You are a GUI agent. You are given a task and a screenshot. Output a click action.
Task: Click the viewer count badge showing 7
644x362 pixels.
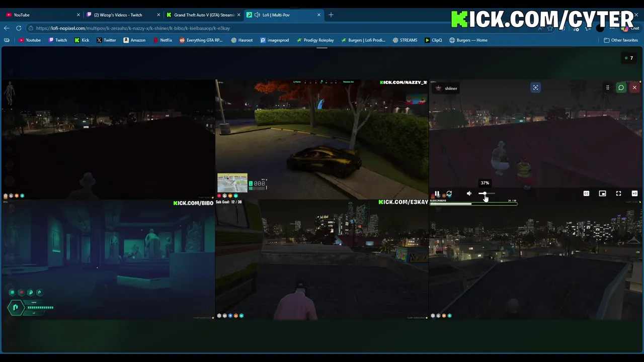click(x=628, y=58)
